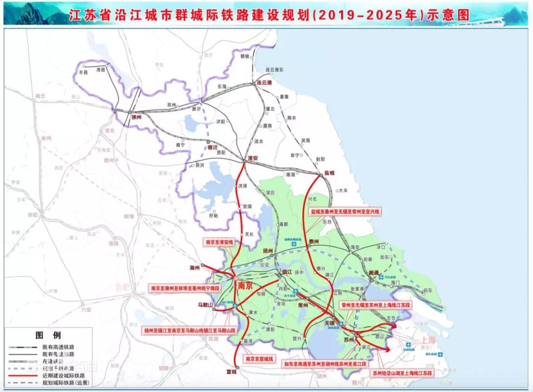Click airport icon near 扬州 and 泰州
Image resolution: width=533 pixels, height=392 pixels.
294,244
